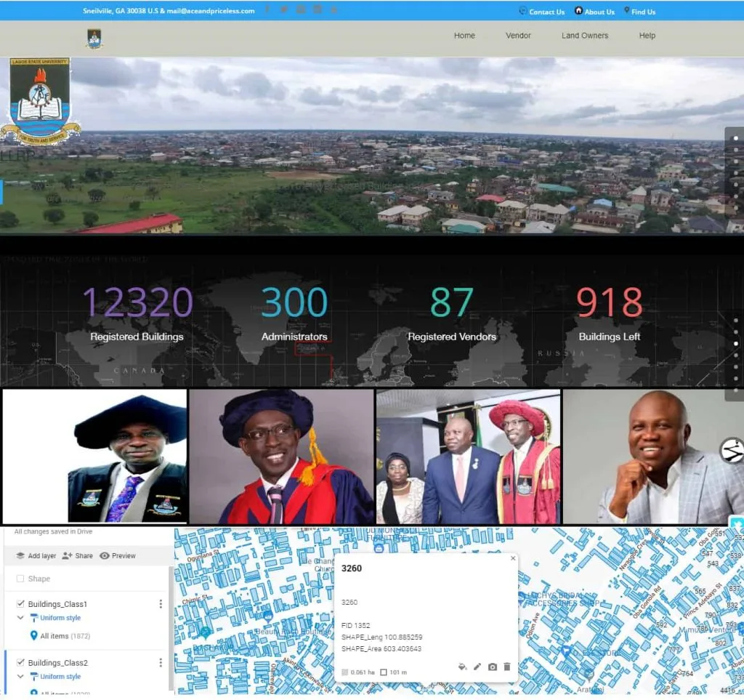Click the small university crest logo in navbar
Viewport: 744px width, 700px height.
(x=94, y=39)
